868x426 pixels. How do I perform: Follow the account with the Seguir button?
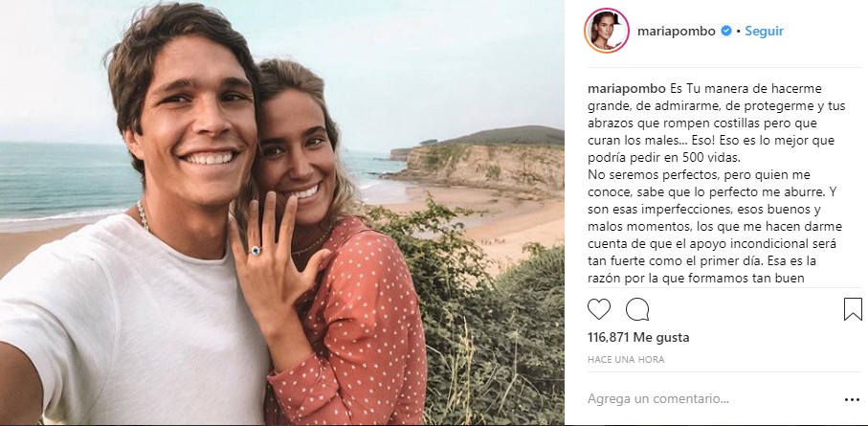[x=764, y=32]
